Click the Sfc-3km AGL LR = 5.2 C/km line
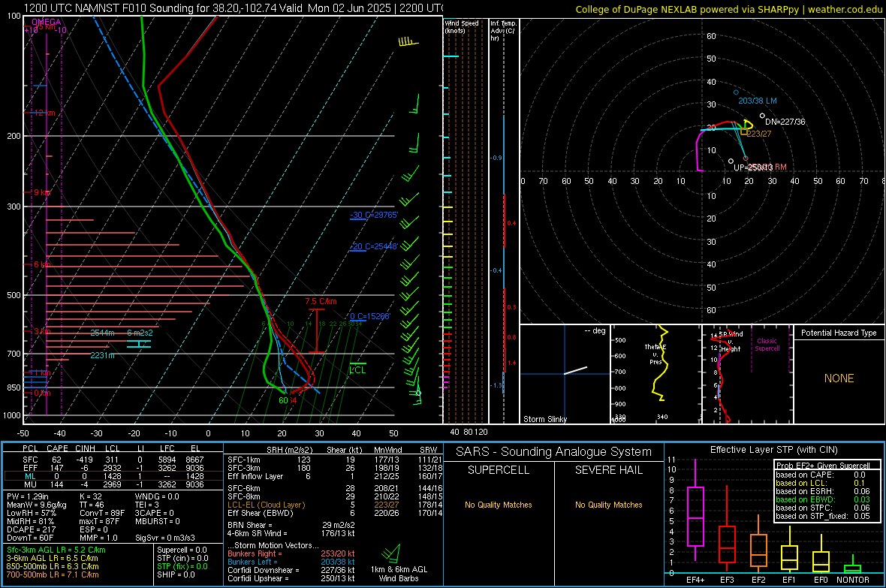886x588 pixels. click(56, 550)
